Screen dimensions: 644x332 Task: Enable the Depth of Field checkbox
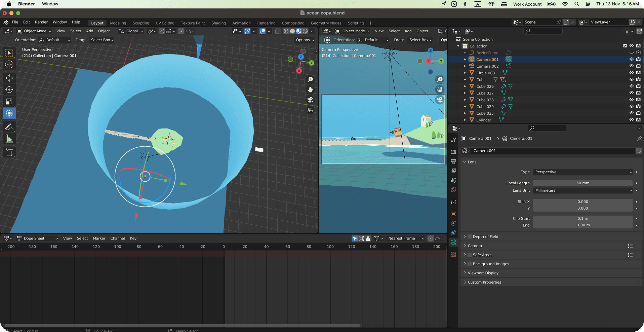(x=470, y=237)
